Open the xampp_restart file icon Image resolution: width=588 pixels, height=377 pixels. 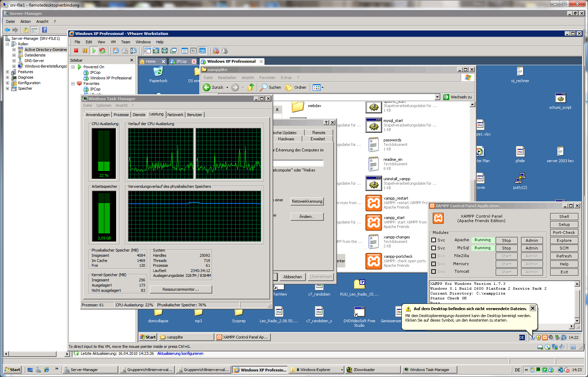[x=374, y=203]
